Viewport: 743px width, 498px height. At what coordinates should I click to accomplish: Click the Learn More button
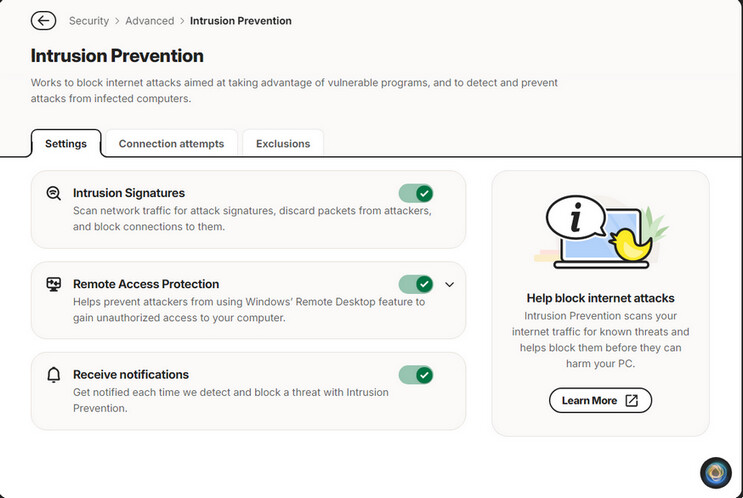(600, 400)
